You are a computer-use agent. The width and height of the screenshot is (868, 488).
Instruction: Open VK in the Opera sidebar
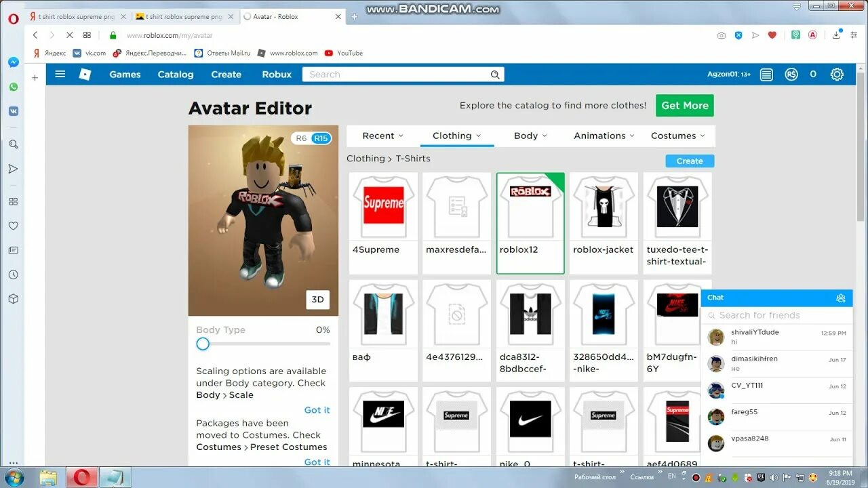pos(13,111)
